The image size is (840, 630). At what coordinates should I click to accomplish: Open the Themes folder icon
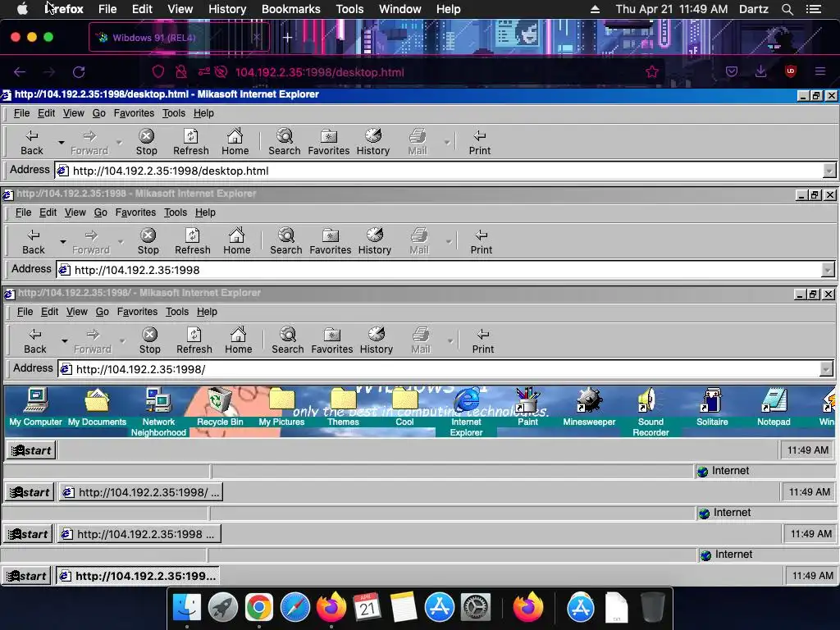343,407
